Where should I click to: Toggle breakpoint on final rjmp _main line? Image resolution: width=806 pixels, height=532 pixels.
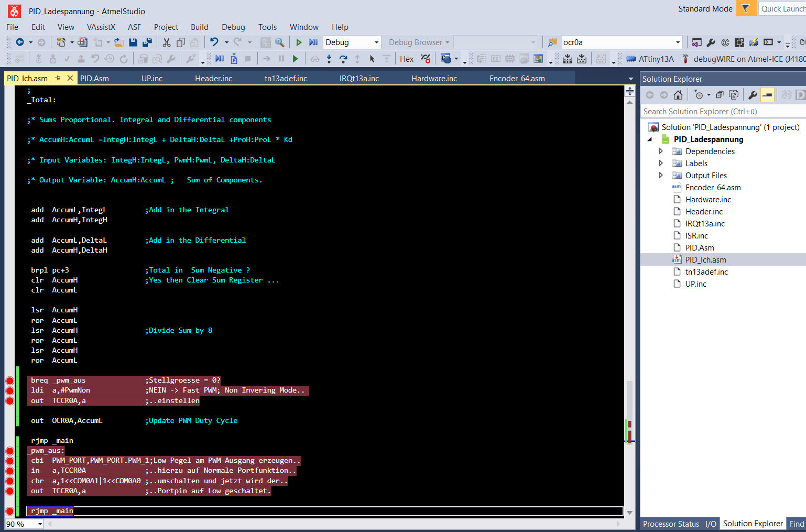9,511
